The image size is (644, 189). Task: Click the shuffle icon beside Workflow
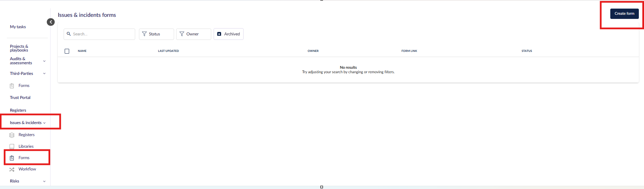tap(12, 169)
